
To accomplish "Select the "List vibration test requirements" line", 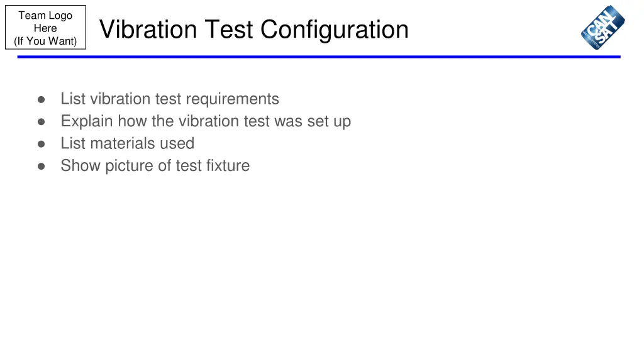I will pyautogui.click(x=170, y=99).
